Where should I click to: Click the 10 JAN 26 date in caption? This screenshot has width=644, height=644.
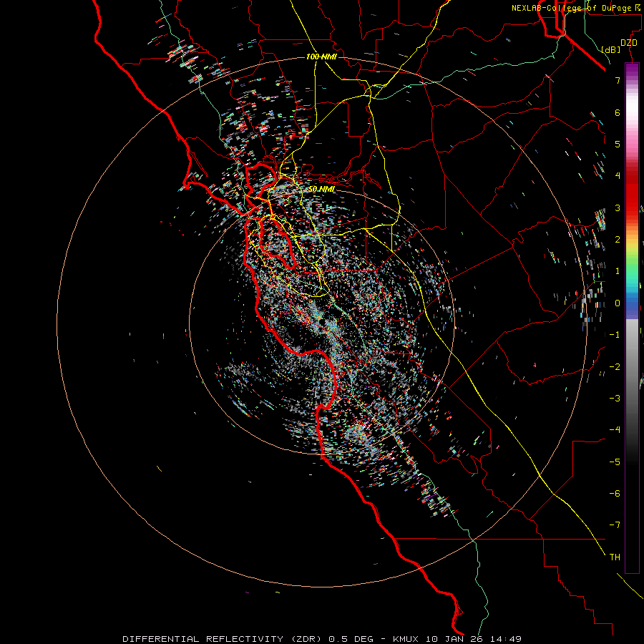click(x=455, y=639)
